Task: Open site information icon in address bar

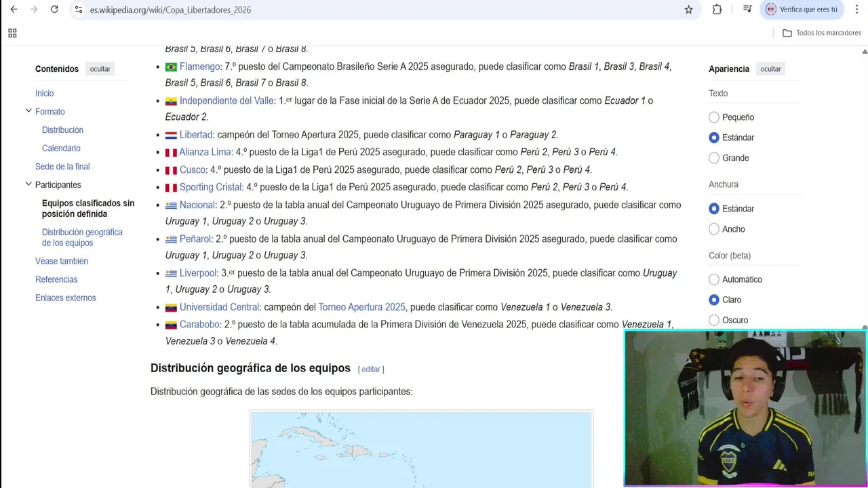Action: 79,9
